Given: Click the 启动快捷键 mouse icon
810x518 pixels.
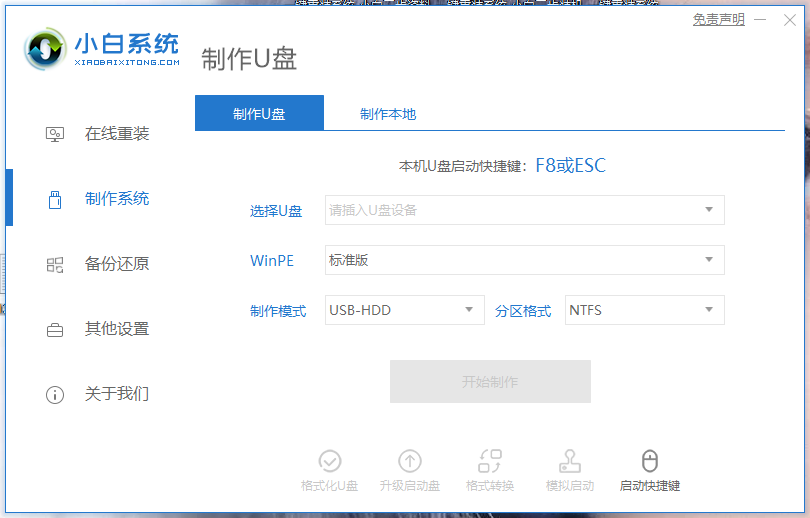Looking at the screenshot, I should [650, 461].
